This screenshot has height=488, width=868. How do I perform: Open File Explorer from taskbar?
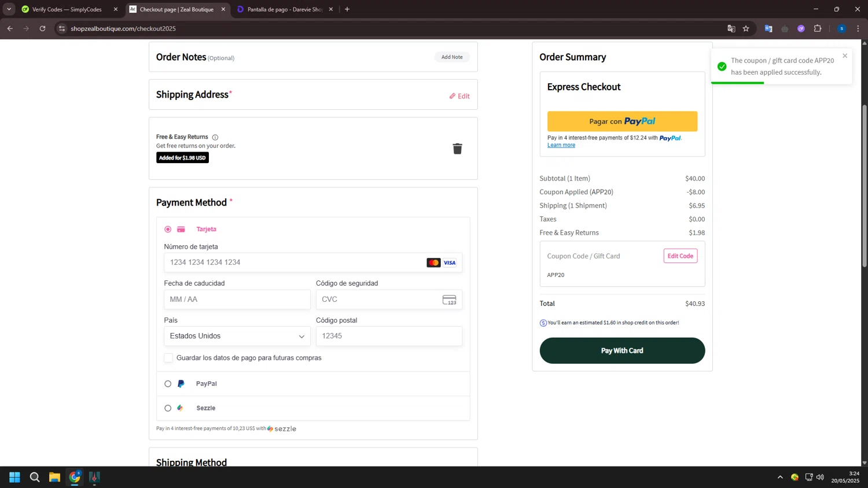tap(54, 477)
